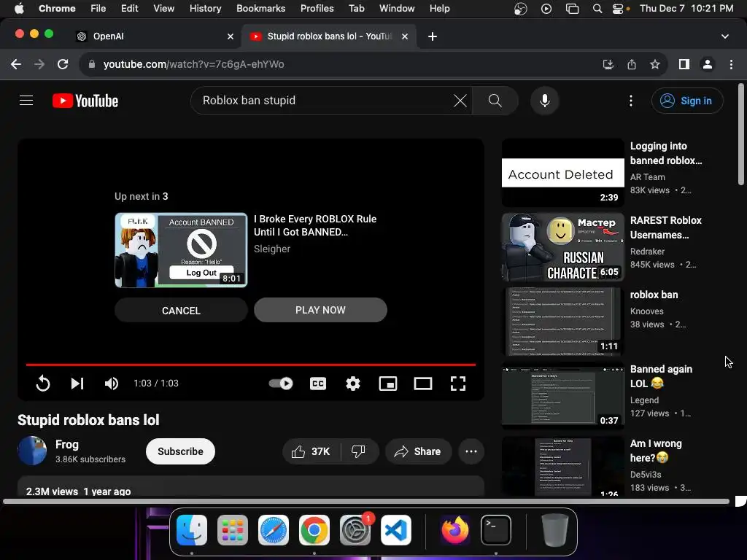
Task: Open I Broke Every ROBLOX Rule thumbnail
Action: [x=181, y=250]
